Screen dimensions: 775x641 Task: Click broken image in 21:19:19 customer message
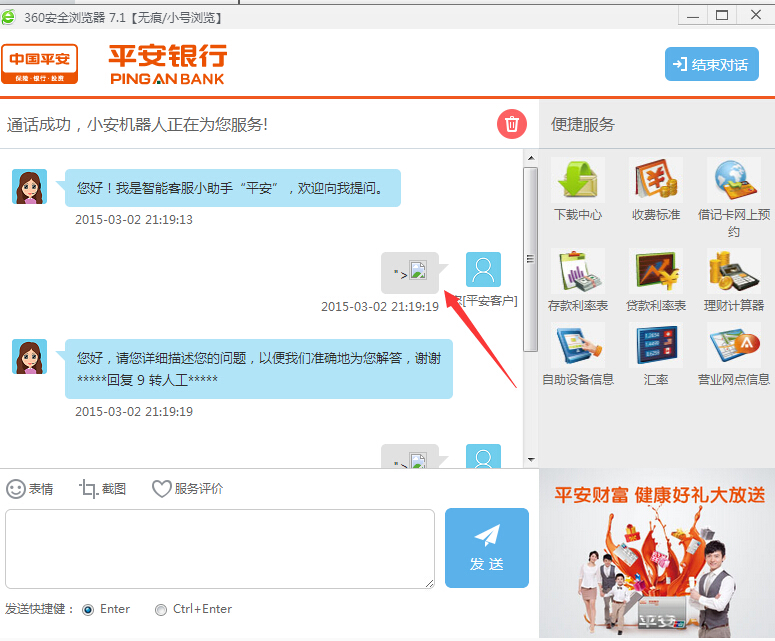click(418, 270)
